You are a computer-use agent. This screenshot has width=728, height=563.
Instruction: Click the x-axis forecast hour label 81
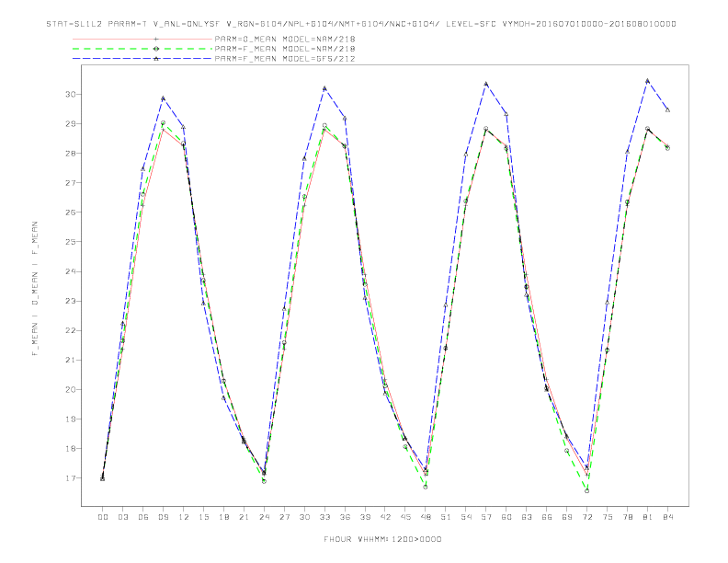point(648,517)
